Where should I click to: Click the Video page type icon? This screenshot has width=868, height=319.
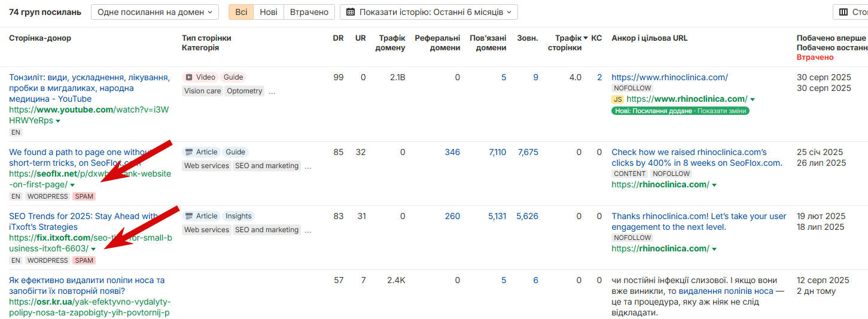pyautogui.click(x=189, y=77)
